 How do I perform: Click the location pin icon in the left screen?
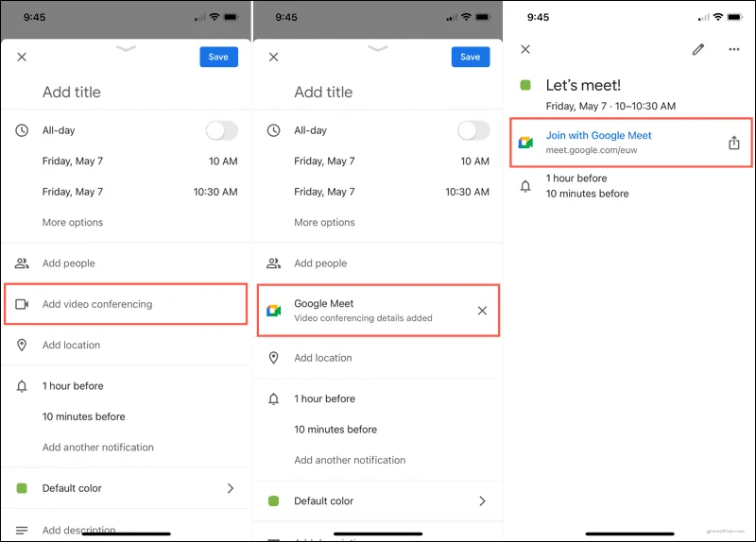(22, 345)
